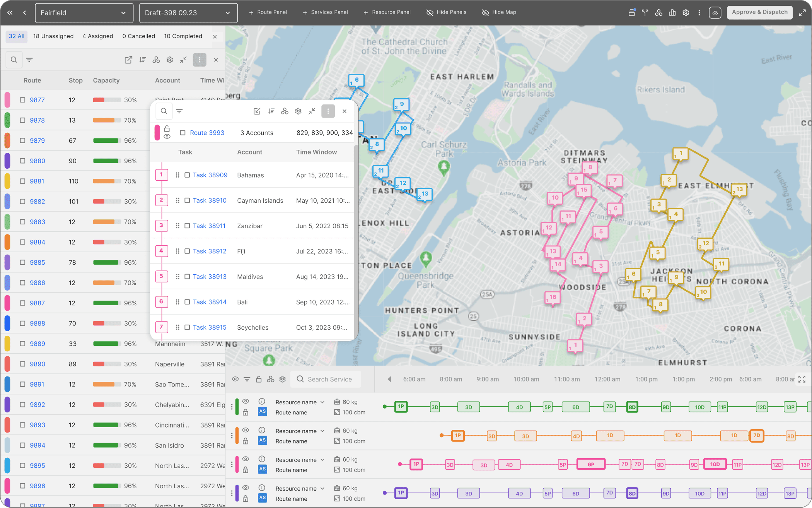Viewport: 812px width, 508px height.
Task: Click the Search Service input field
Action: (326, 379)
